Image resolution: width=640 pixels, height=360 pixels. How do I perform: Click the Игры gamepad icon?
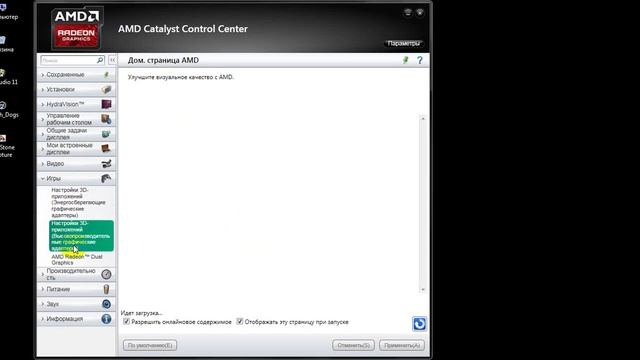tap(106, 178)
